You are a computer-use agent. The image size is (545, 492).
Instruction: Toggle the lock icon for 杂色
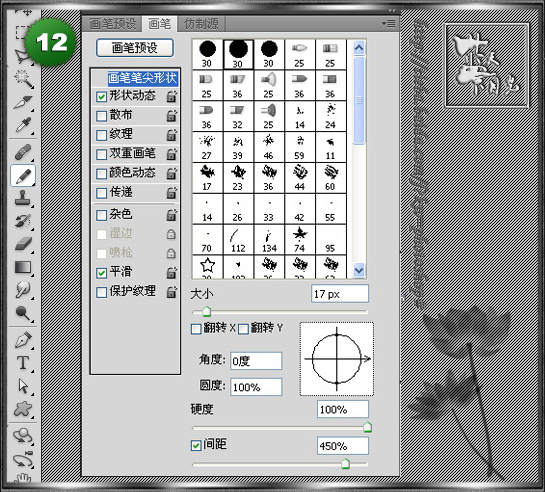pos(172,215)
